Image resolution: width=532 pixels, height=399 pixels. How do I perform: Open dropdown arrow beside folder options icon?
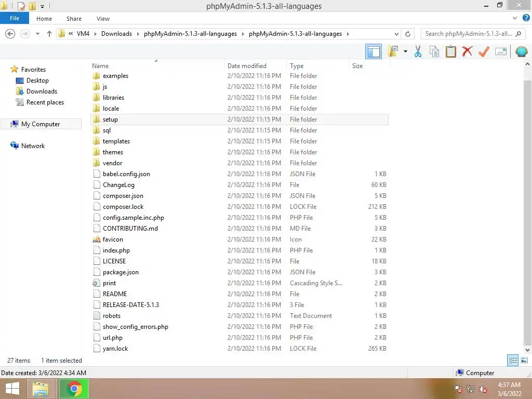click(405, 51)
